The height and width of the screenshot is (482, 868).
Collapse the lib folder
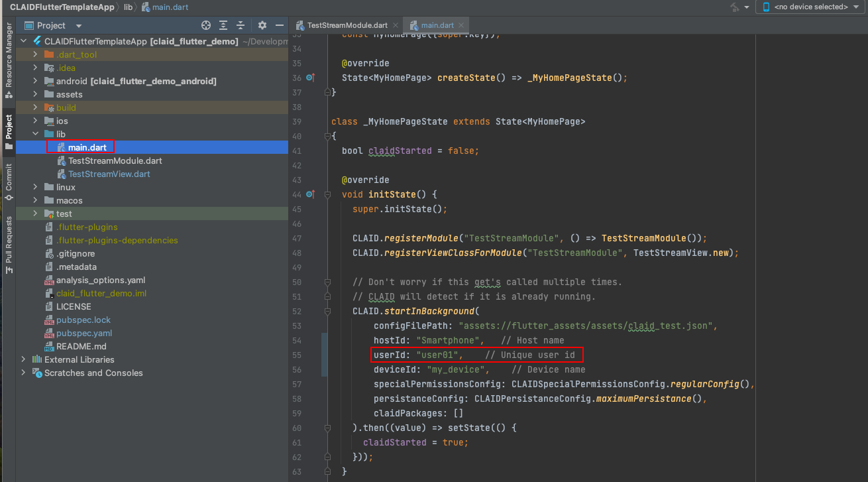35,134
